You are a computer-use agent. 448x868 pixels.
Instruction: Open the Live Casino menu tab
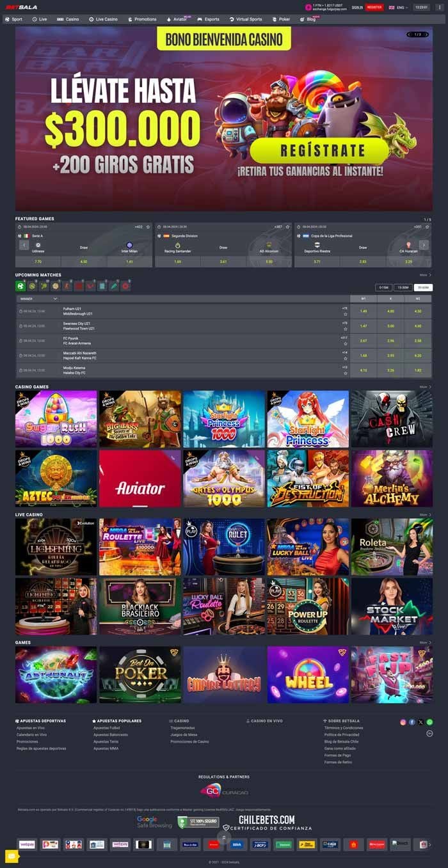[103, 19]
